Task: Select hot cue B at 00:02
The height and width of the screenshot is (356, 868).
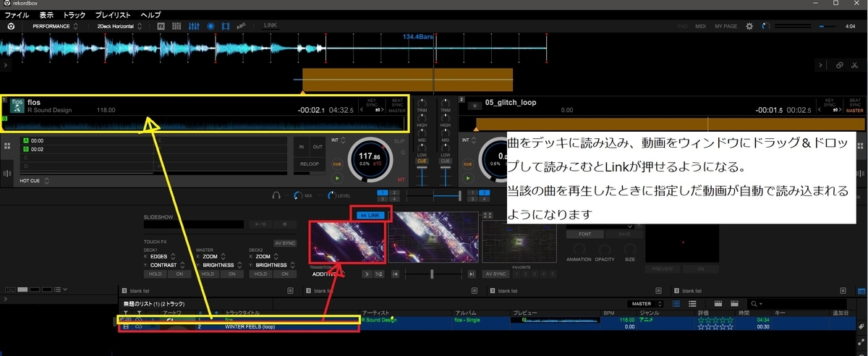Action: click(x=87, y=149)
